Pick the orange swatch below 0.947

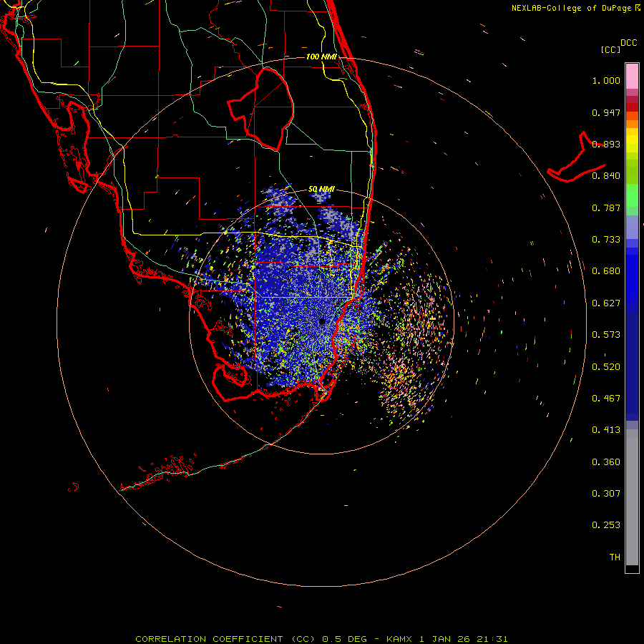click(632, 124)
